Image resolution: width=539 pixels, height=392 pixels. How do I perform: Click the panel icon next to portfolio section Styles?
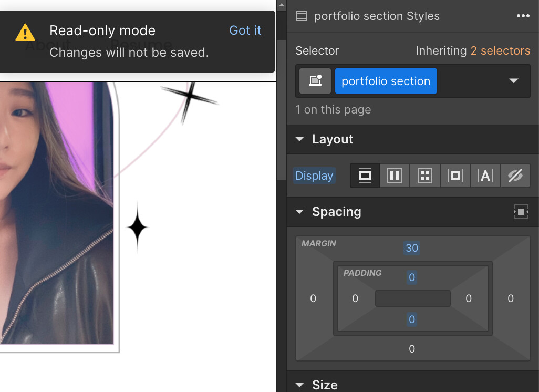[302, 16]
